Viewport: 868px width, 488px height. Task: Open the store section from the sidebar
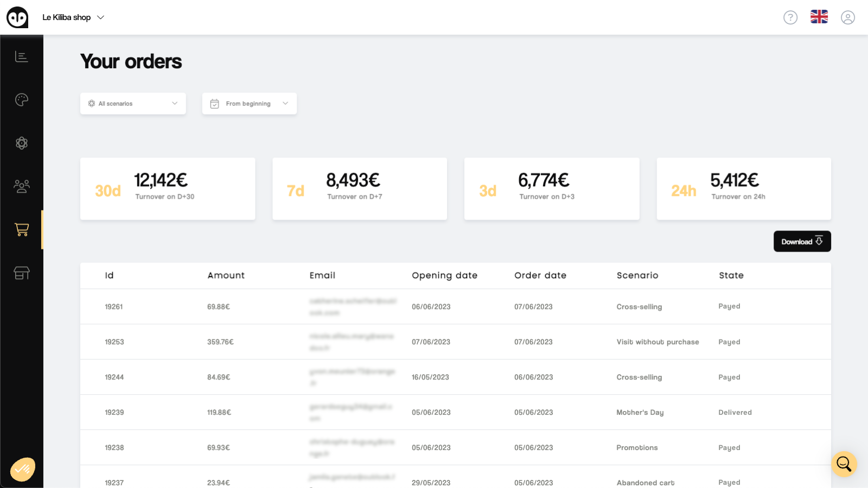(x=22, y=273)
